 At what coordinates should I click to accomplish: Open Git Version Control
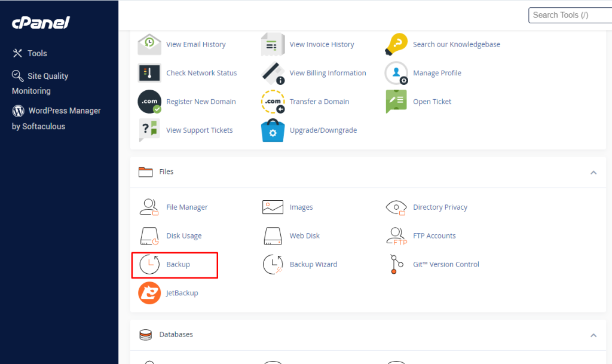point(396,264)
